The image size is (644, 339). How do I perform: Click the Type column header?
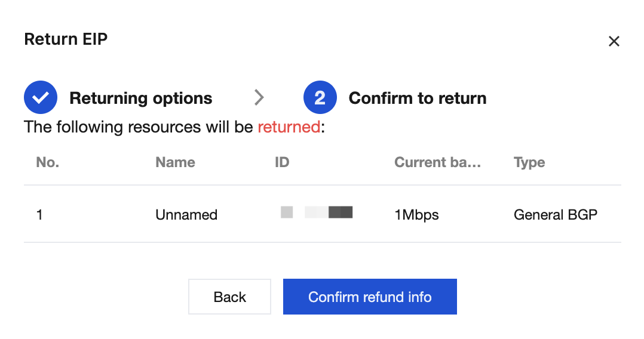click(529, 162)
